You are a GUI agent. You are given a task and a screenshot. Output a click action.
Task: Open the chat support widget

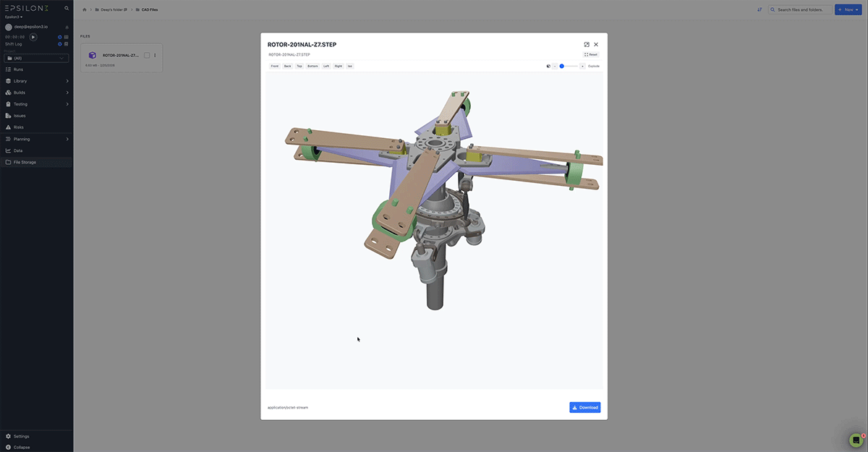point(856,440)
